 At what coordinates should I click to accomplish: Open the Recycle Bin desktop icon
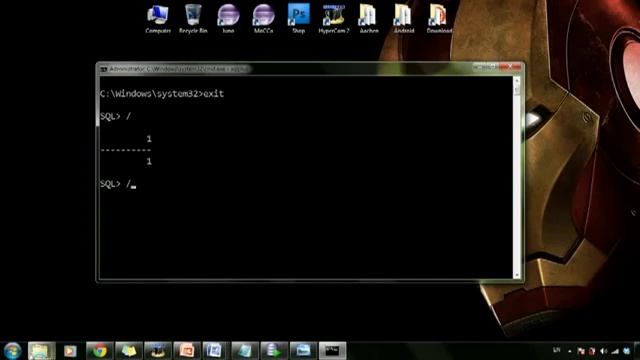tap(193, 19)
